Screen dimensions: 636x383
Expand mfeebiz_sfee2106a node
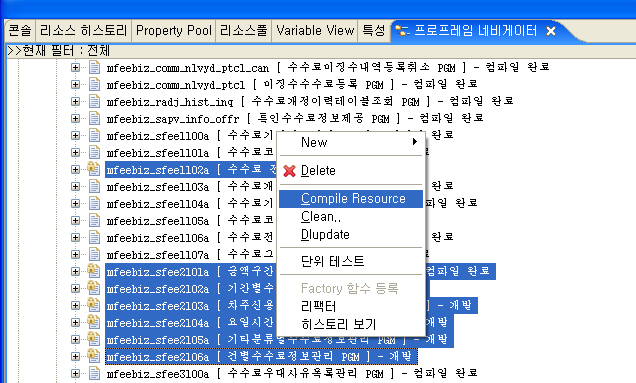point(75,356)
